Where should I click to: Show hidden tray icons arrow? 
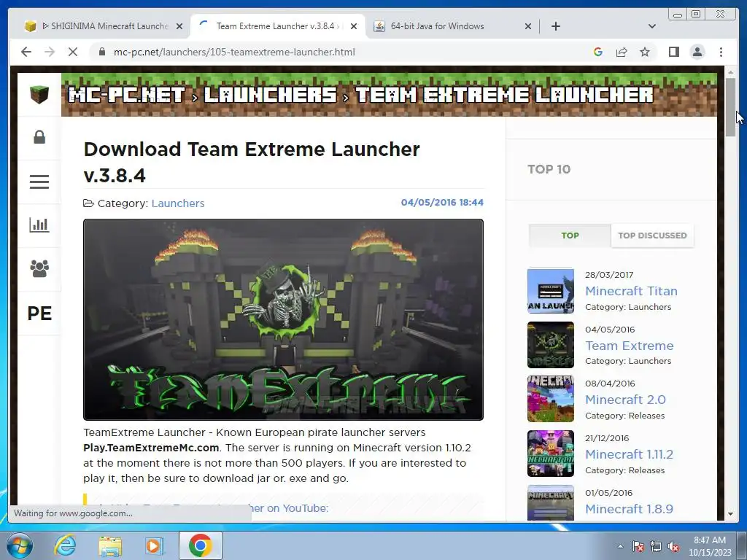tap(620, 546)
